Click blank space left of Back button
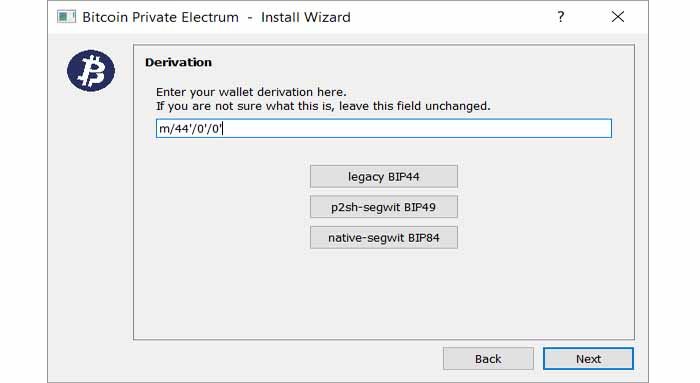This screenshot has height=383, width=700. click(286, 359)
